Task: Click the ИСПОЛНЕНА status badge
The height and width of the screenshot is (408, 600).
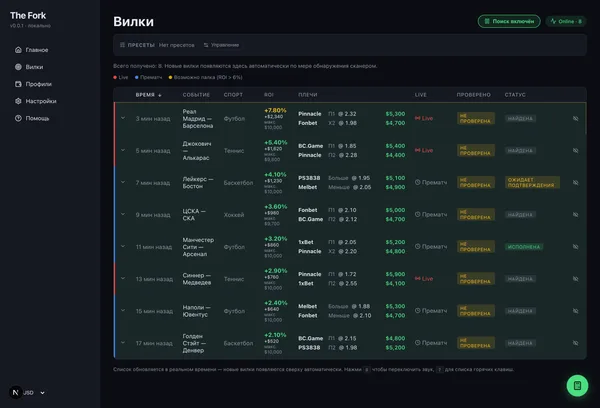Action: coord(523,247)
